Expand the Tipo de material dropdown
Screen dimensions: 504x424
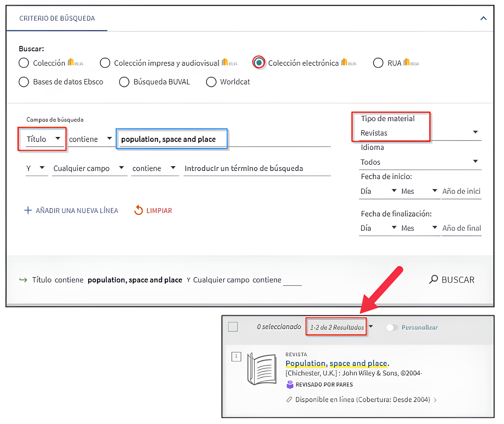[x=475, y=132]
